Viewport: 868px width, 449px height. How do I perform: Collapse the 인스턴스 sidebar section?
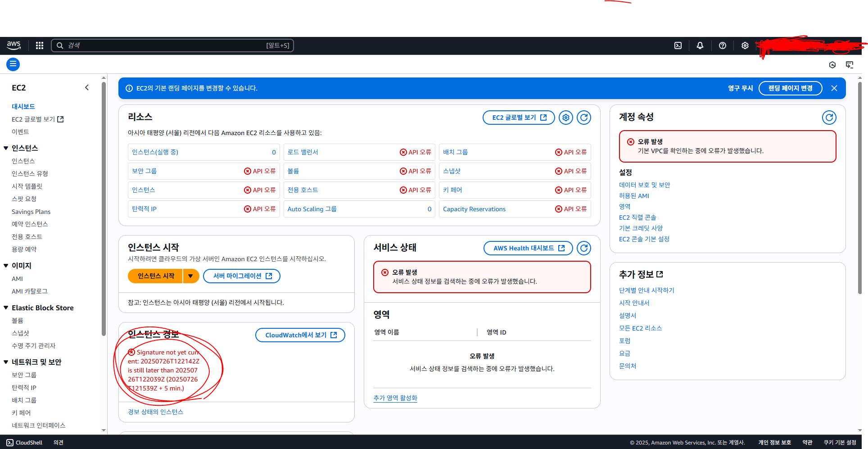click(x=6, y=148)
